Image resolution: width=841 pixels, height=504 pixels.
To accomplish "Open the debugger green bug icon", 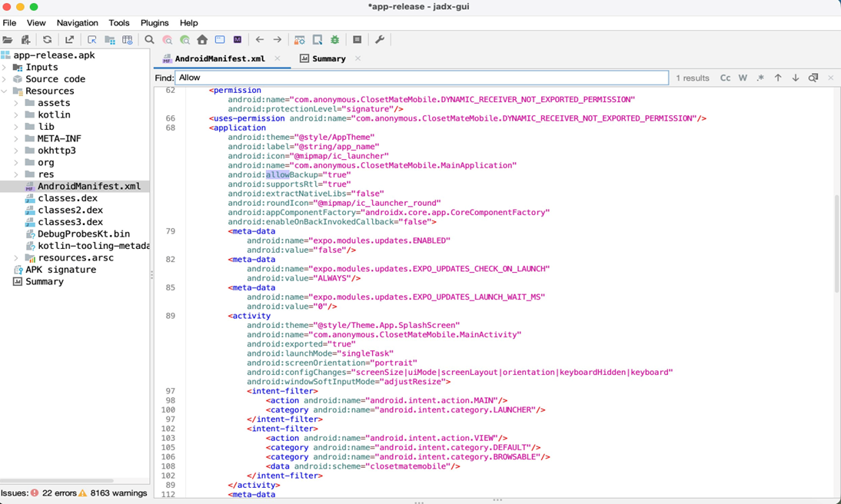I will tap(335, 40).
